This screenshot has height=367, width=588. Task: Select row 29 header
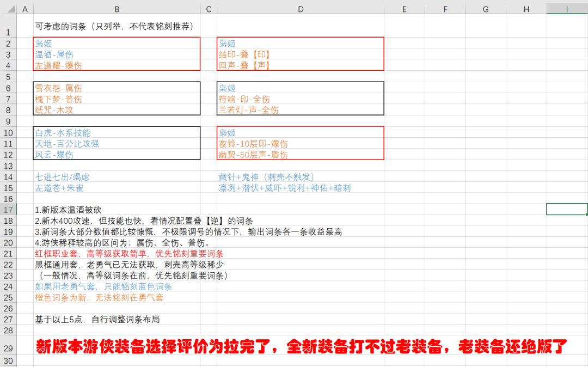[8, 346]
